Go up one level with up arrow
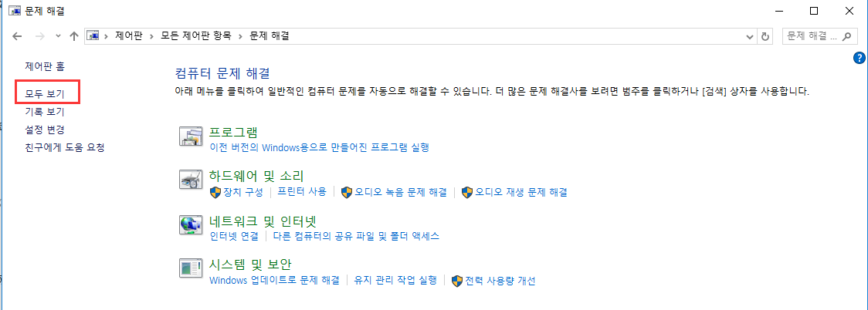 pyautogui.click(x=74, y=36)
